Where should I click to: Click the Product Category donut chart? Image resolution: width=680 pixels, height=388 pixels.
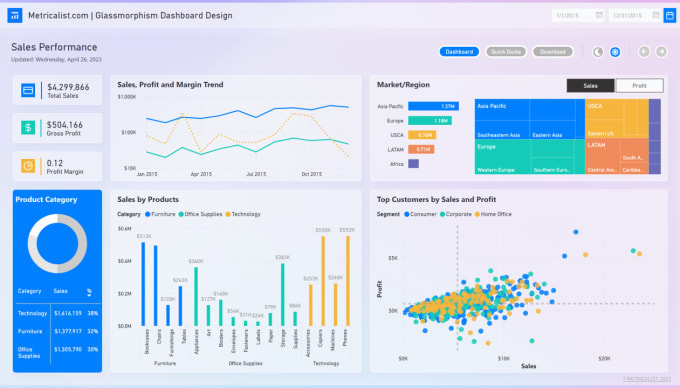point(57,243)
